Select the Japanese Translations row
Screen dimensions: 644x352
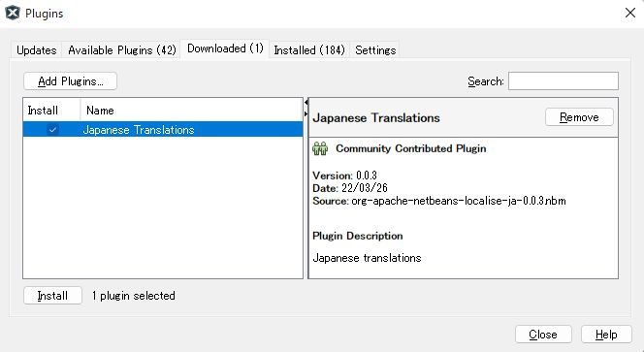pos(163,129)
